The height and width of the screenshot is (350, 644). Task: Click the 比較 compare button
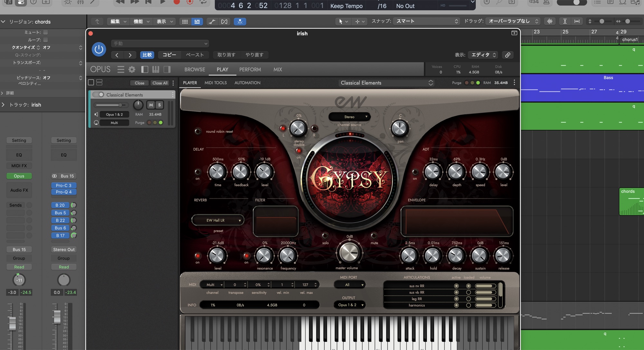[x=147, y=55]
